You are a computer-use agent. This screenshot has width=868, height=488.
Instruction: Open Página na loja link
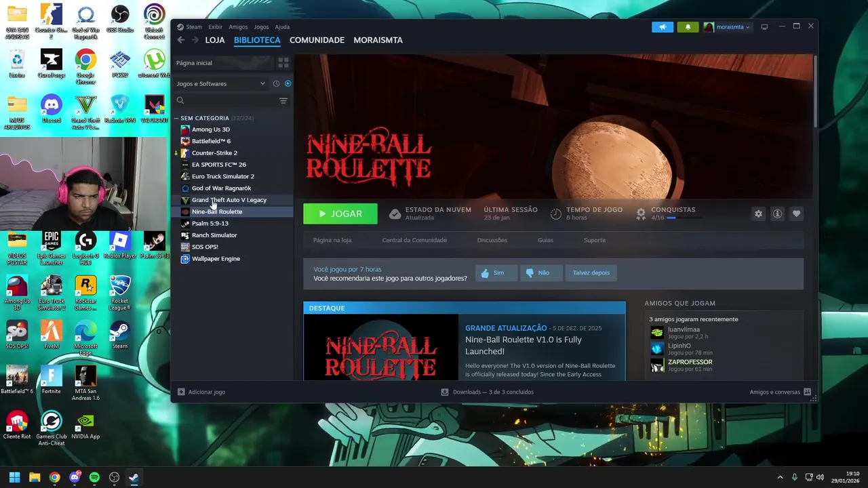pos(332,240)
